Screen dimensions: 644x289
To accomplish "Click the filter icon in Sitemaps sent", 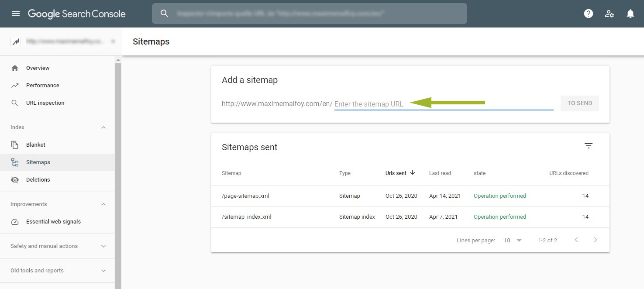I will coord(589,146).
